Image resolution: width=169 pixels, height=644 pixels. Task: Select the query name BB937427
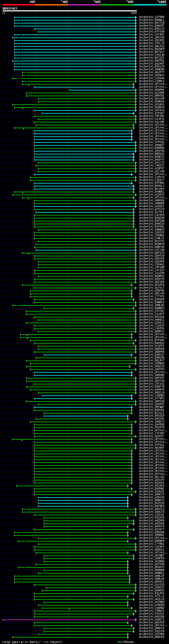10,8
